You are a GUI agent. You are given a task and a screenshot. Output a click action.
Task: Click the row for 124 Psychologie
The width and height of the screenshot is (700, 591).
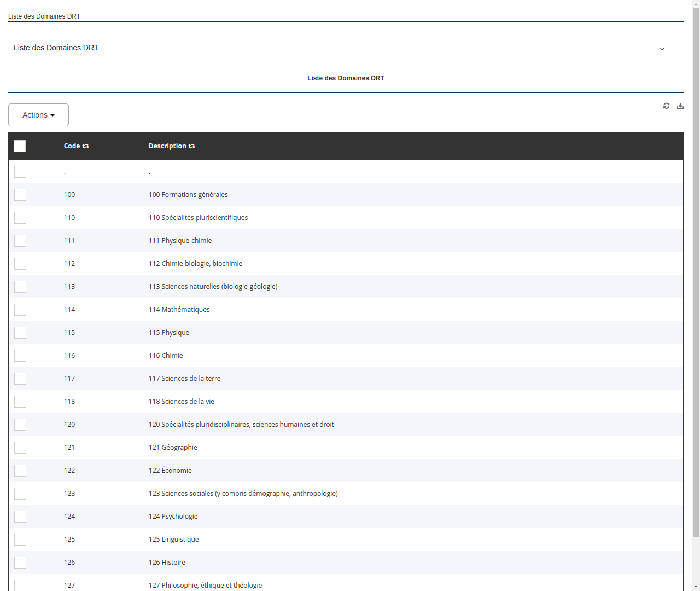(173, 516)
